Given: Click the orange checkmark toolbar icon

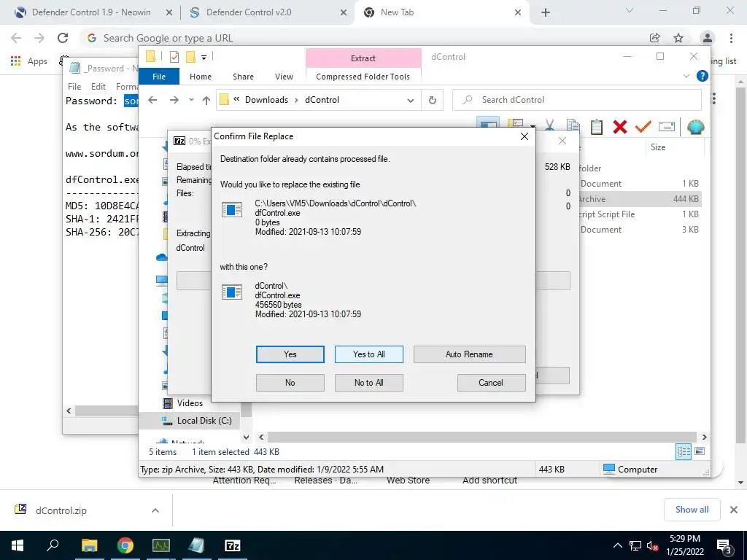Looking at the screenshot, I should (x=643, y=126).
